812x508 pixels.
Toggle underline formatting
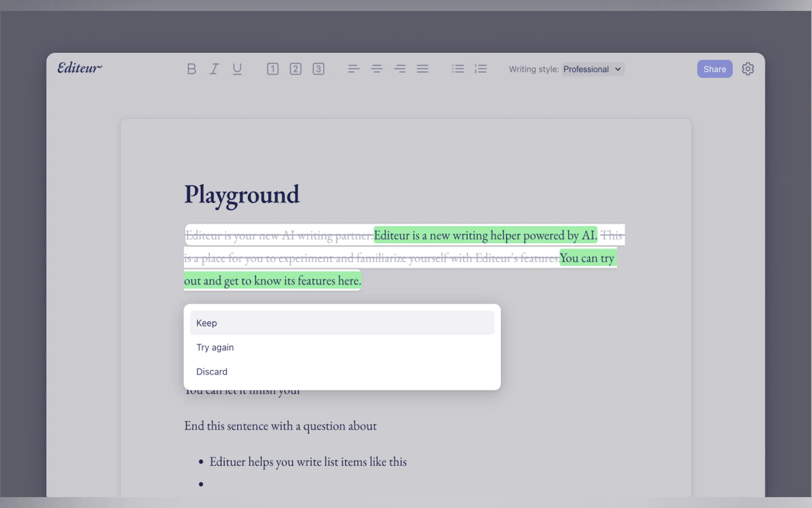pyautogui.click(x=237, y=69)
